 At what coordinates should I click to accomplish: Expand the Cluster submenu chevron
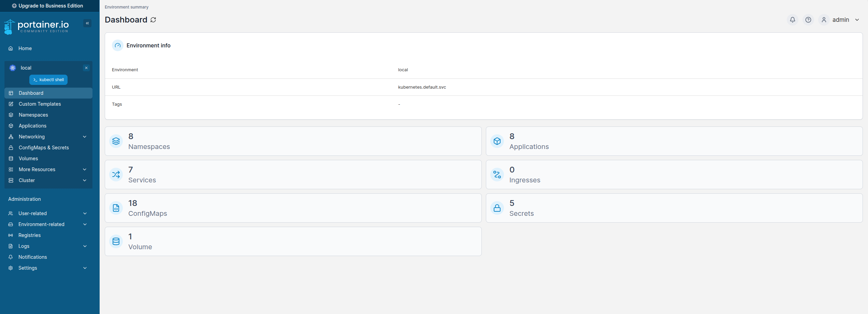coord(85,180)
